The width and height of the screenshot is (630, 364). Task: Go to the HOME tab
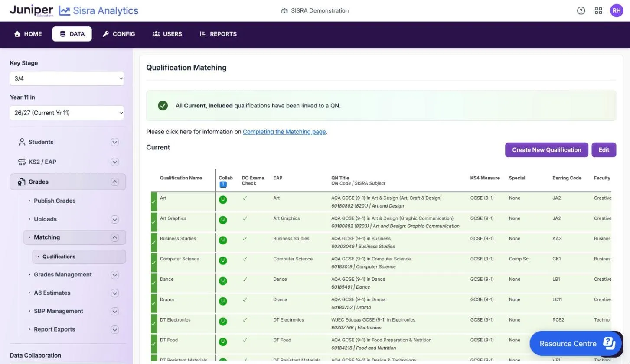point(28,34)
